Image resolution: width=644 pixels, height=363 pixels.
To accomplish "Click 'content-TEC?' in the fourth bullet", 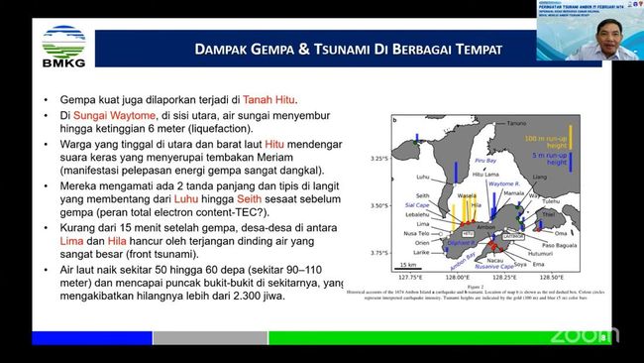I will tap(229, 212).
